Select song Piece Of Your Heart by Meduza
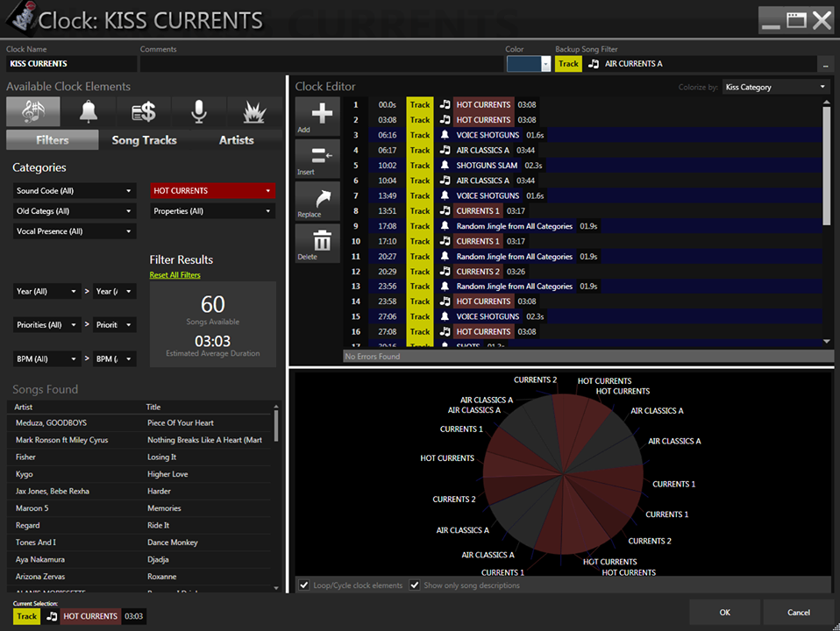This screenshot has width=840, height=631. 140,422
